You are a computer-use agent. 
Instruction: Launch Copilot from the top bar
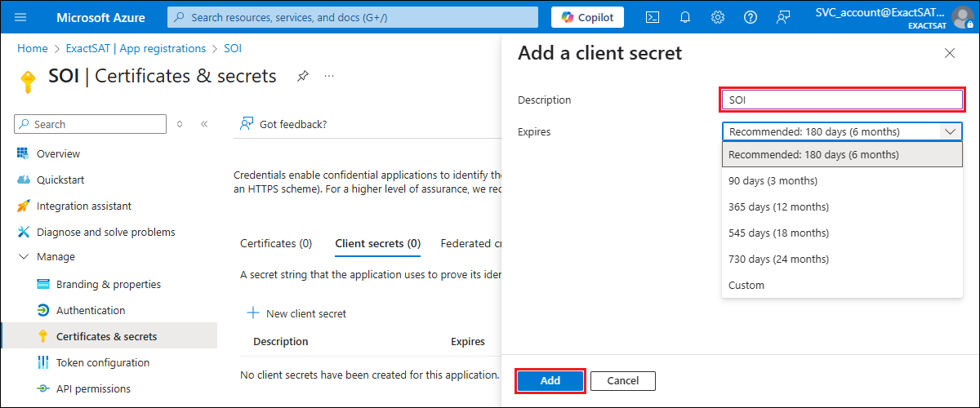point(587,17)
